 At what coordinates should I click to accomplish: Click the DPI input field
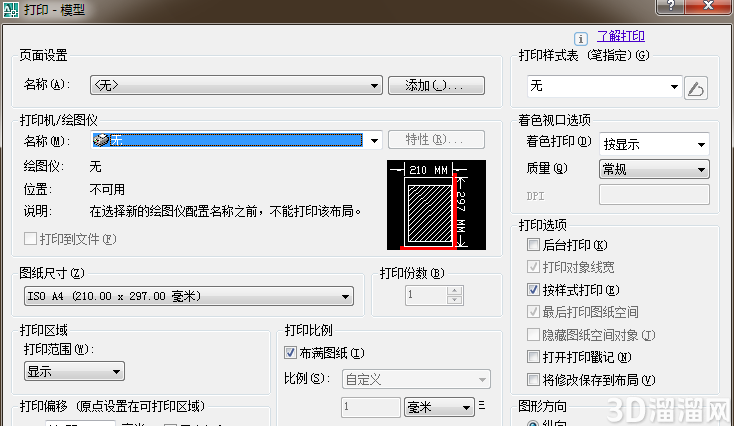tap(654, 194)
